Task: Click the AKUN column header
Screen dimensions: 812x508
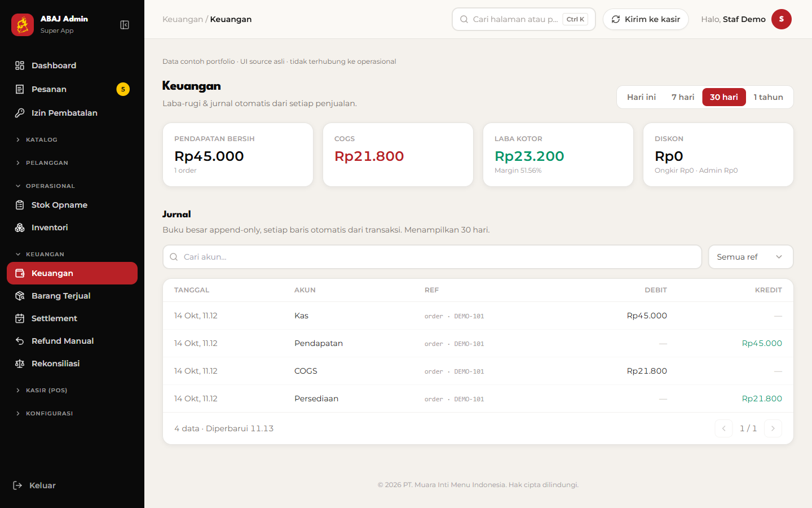Action: coord(305,290)
